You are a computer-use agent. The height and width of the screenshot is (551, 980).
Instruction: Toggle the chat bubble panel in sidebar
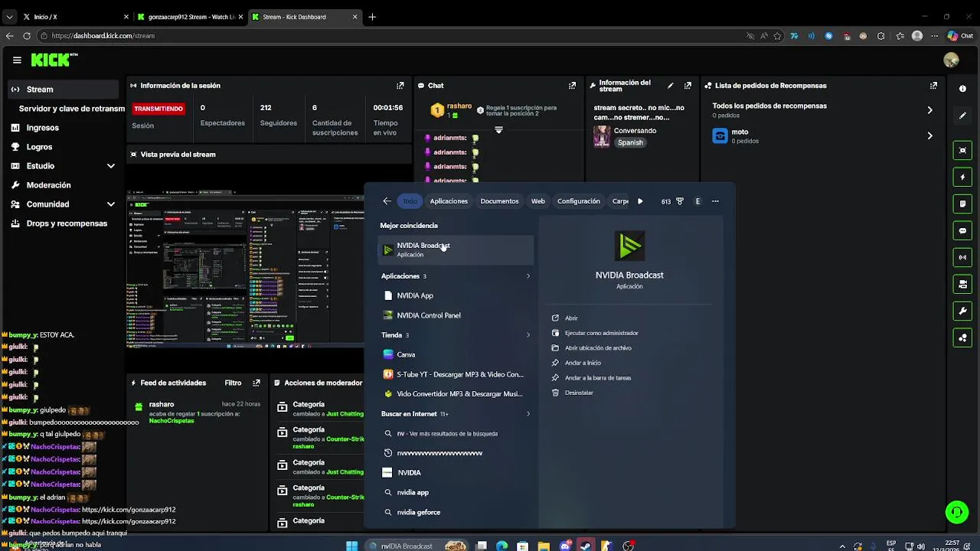[962, 230]
